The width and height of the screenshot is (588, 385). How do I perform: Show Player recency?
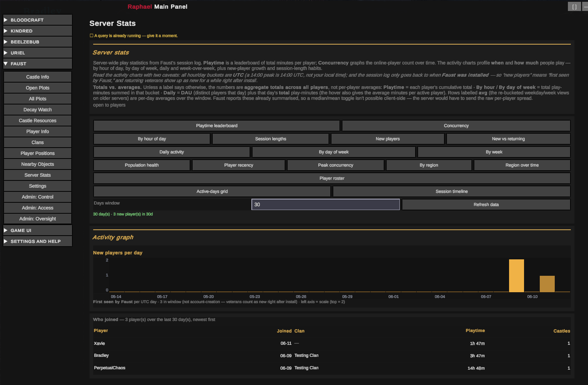pyautogui.click(x=239, y=165)
